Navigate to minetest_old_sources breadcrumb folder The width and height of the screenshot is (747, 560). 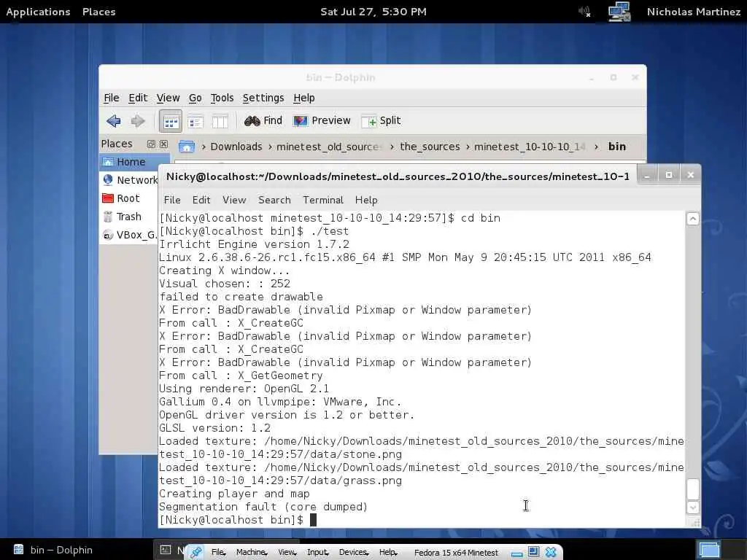click(329, 147)
